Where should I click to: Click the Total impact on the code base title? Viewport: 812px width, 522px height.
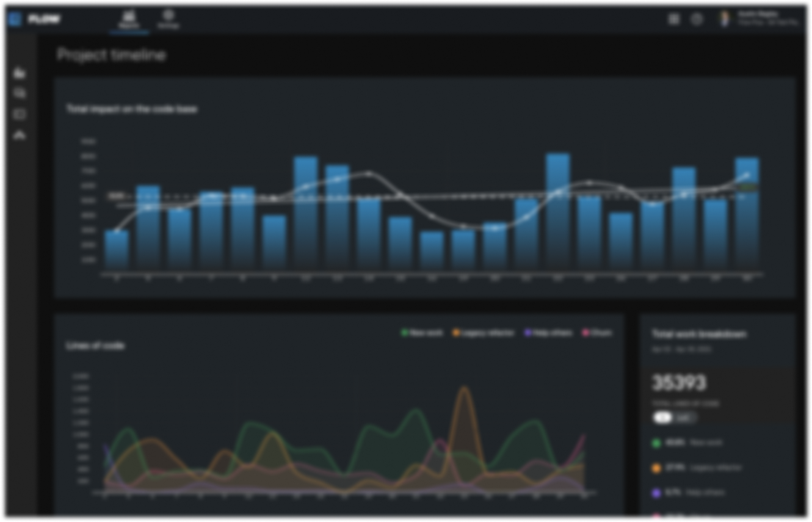pos(131,109)
